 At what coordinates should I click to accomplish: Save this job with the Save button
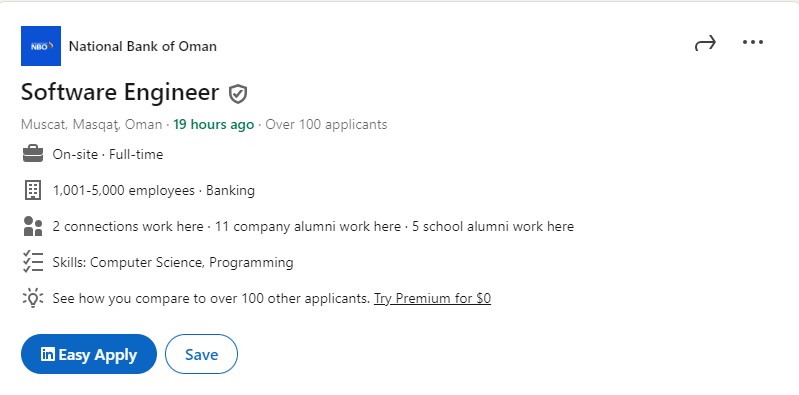coord(201,354)
